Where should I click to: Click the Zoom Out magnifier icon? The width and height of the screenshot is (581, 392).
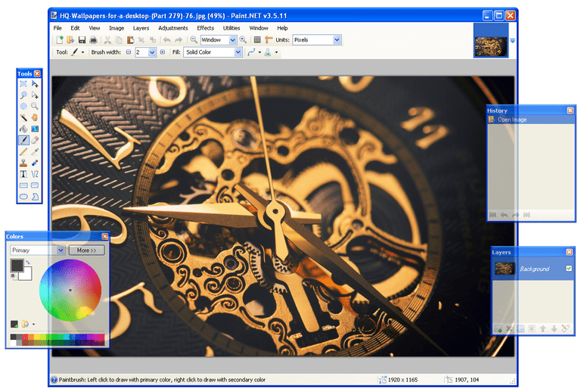[194, 39]
